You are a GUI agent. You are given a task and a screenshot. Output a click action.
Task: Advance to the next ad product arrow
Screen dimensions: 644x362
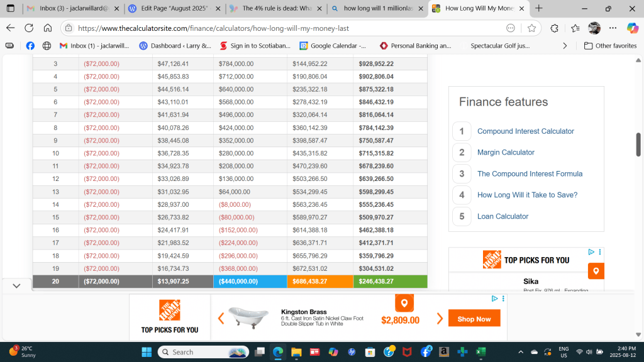click(x=440, y=319)
